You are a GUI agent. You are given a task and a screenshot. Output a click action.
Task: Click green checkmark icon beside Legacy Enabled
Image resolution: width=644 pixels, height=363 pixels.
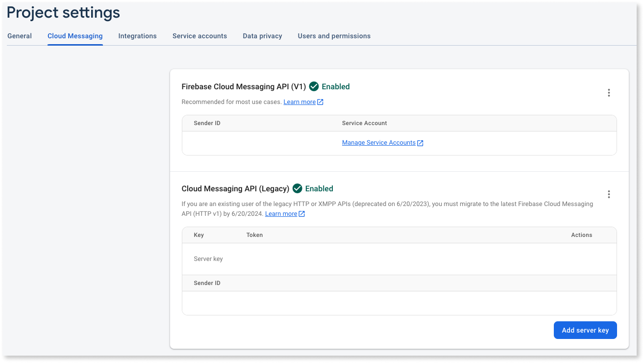click(297, 189)
